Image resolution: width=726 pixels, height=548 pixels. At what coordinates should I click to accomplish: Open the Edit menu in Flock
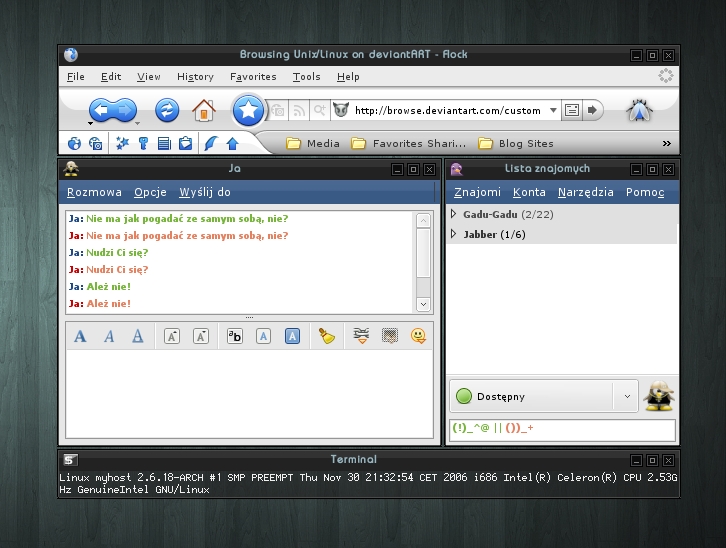(111, 76)
